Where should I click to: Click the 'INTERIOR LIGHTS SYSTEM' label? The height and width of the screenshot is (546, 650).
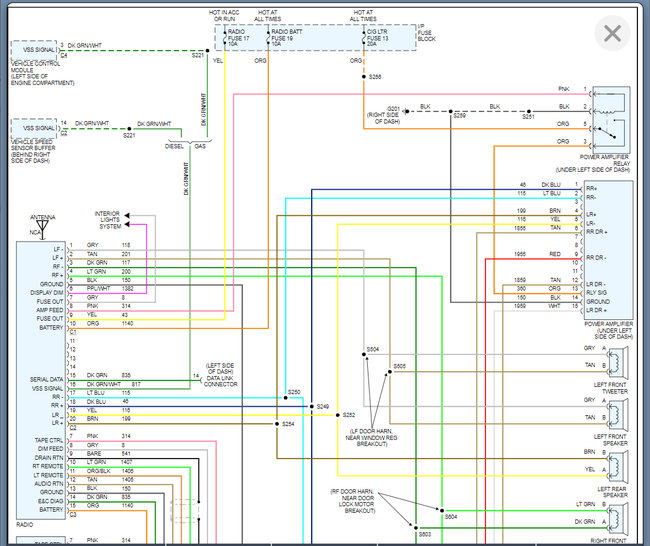click(x=108, y=220)
